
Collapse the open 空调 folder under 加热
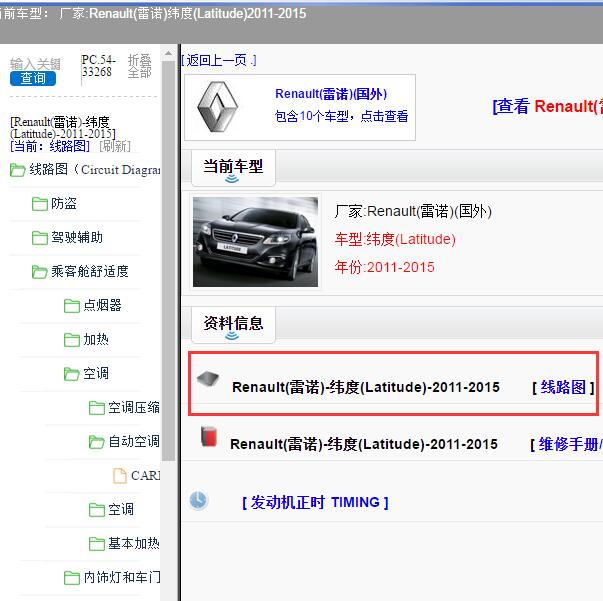(x=72, y=373)
